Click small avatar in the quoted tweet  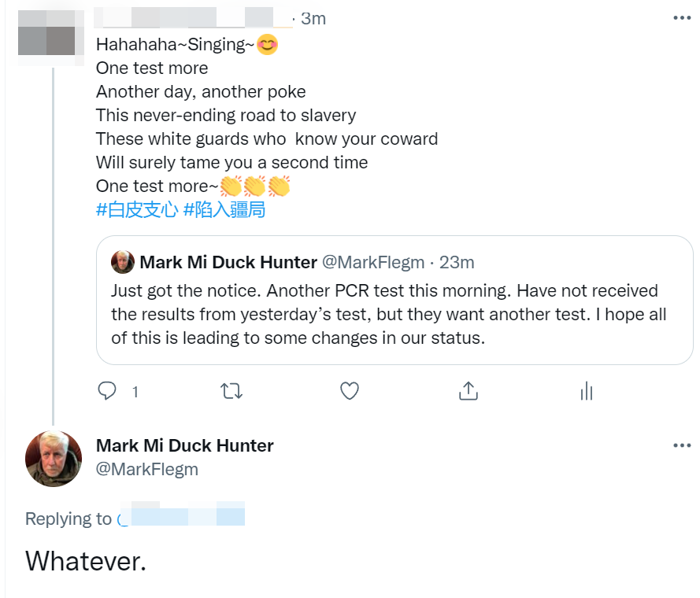point(122,262)
